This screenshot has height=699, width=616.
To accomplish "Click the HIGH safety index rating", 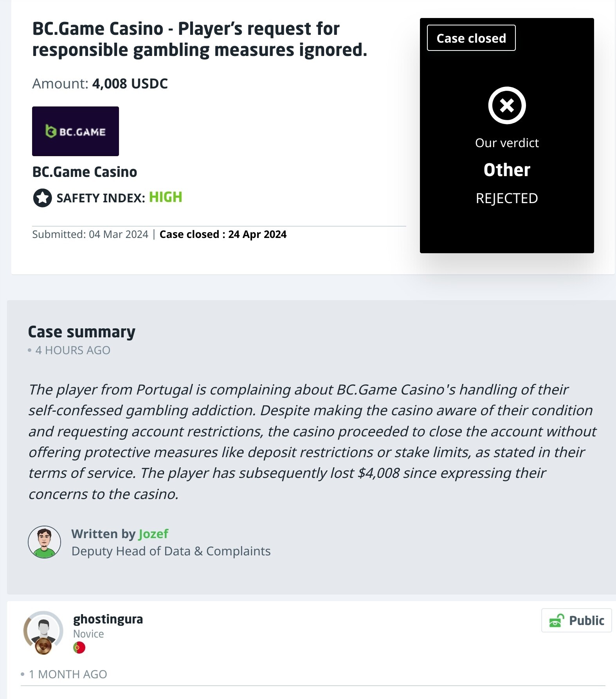I will tap(166, 197).
